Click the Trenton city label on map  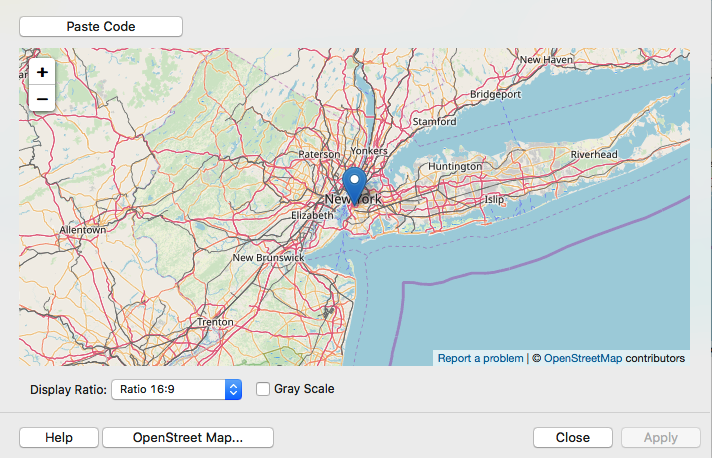pos(215,322)
